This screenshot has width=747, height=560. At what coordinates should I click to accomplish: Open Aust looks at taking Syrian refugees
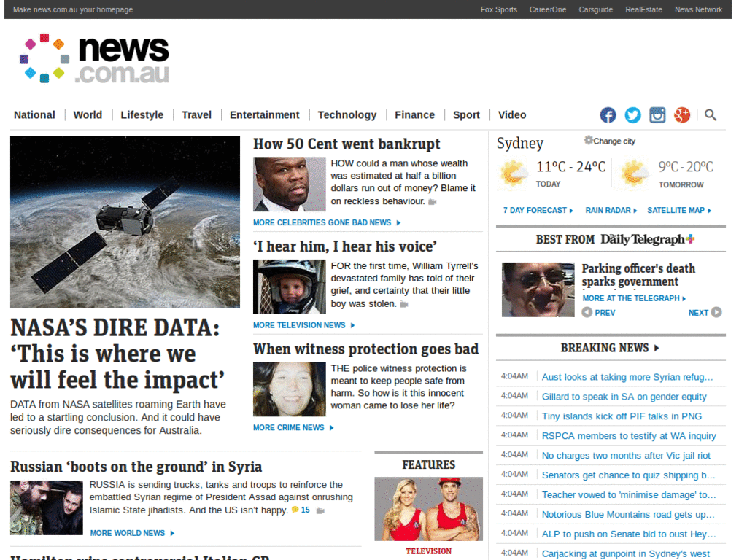(x=627, y=377)
